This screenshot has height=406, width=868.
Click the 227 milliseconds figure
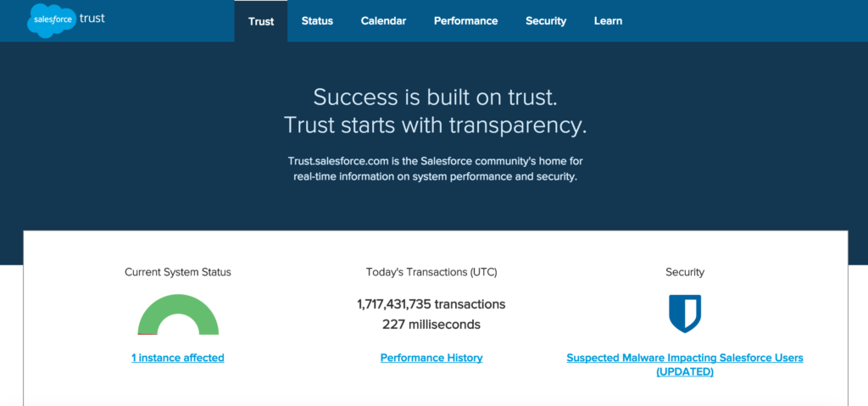(431, 325)
